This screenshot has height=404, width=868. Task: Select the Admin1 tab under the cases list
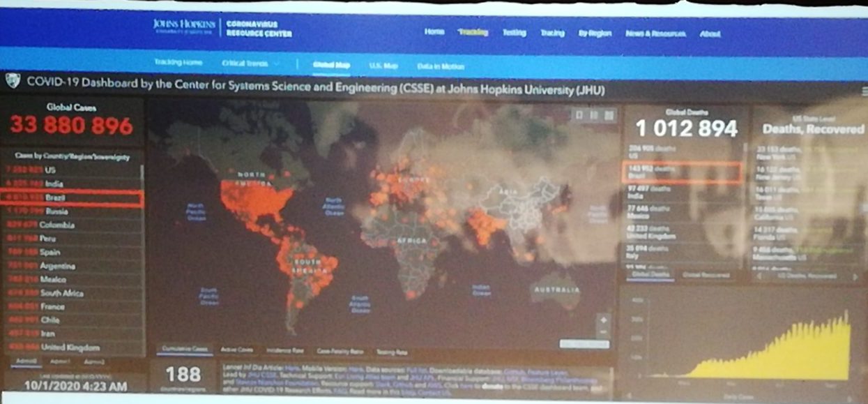pos(60,361)
